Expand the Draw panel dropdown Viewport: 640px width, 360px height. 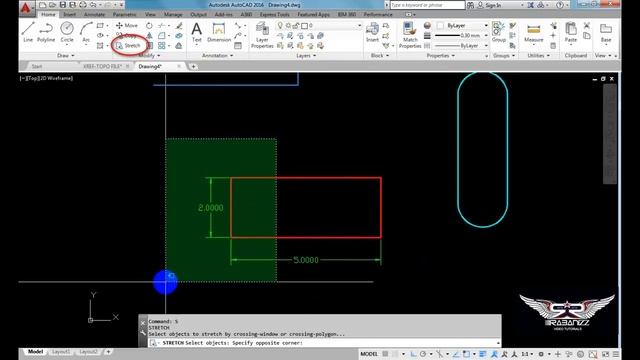coord(65,55)
